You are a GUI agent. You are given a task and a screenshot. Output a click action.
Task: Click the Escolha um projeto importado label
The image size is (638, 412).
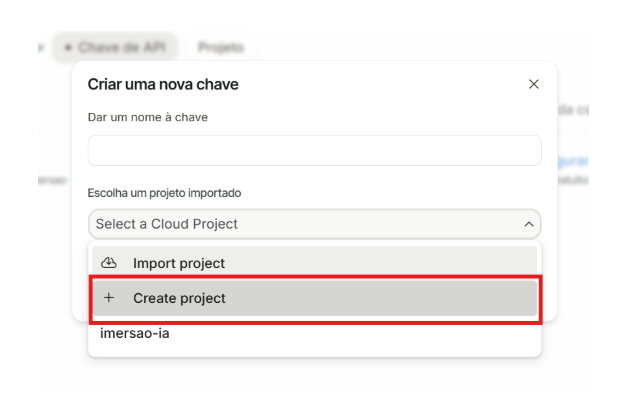(x=165, y=192)
